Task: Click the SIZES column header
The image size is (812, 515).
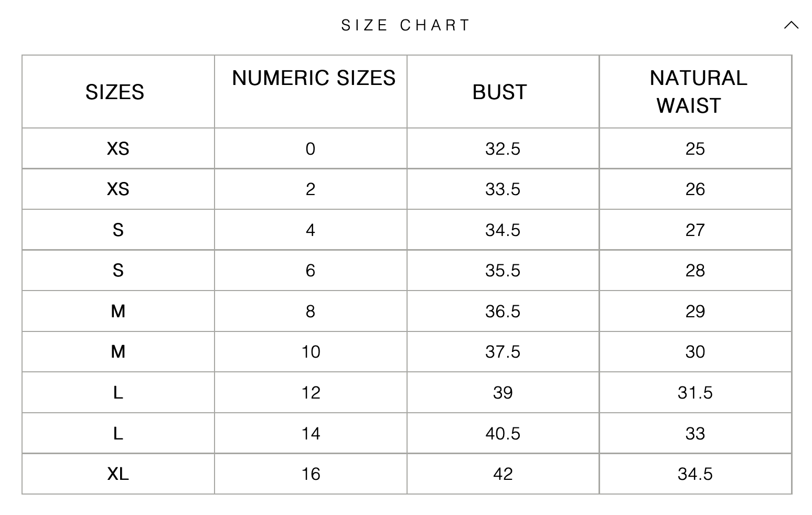Action: (x=115, y=92)
